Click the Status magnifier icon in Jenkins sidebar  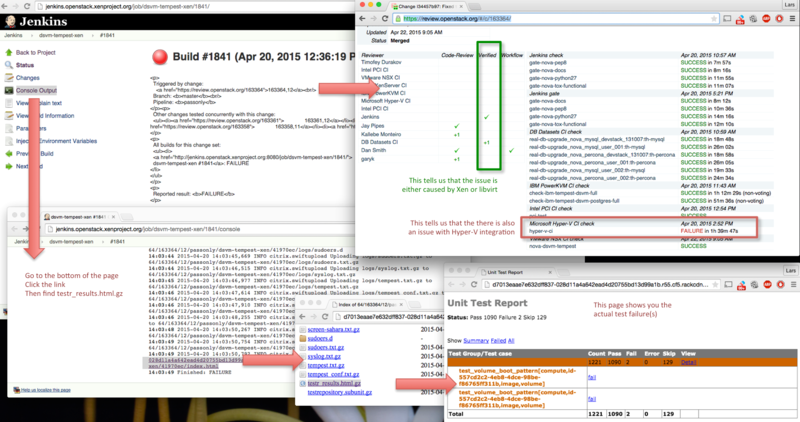click(x=9, y=64)
